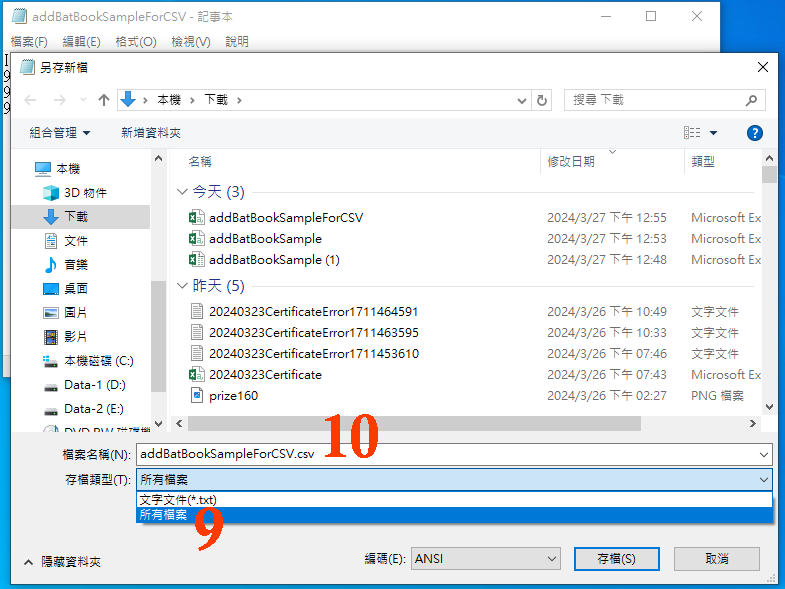Open Notepad 說明 menu
785x589 pixels.
[x=237, y=42]
